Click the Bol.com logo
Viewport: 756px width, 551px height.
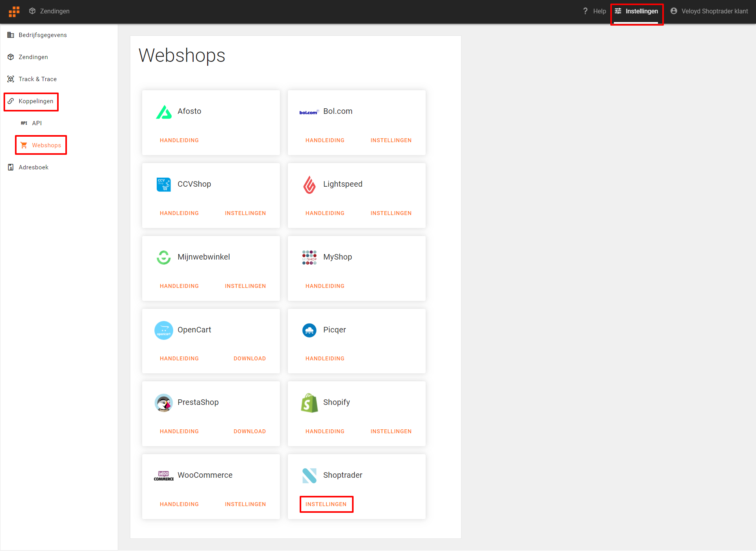pyautogui.click(x=309, y=112)
